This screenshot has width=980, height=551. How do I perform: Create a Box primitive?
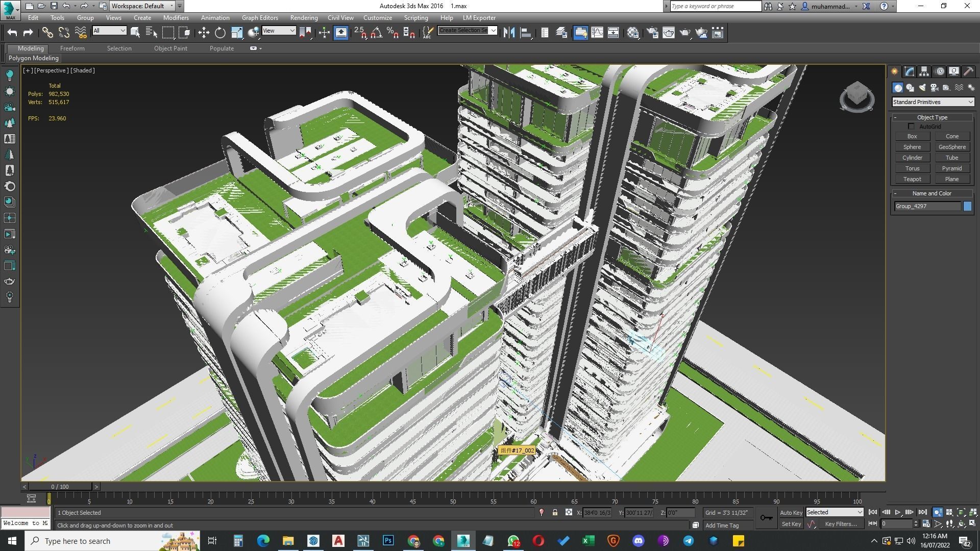pos(912,136)
